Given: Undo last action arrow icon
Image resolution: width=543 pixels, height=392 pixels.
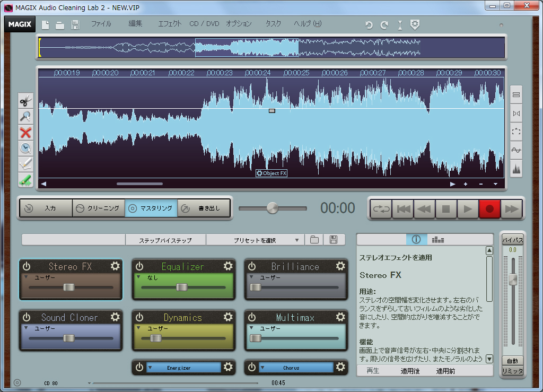Looking at the screenshot, I should click(x=369, y=25).
